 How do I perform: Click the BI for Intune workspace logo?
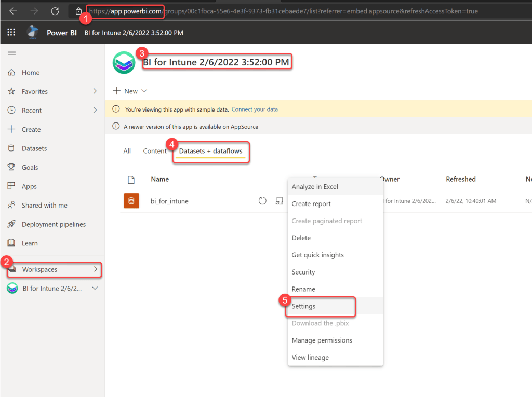(124, 63)
